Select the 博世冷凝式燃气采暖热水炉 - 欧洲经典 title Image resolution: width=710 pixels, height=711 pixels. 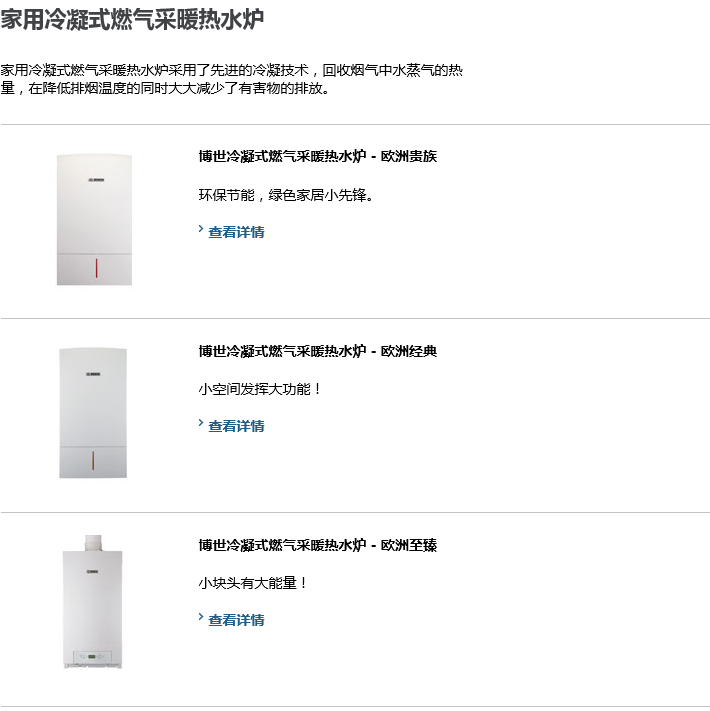click(x=317, y=351)
